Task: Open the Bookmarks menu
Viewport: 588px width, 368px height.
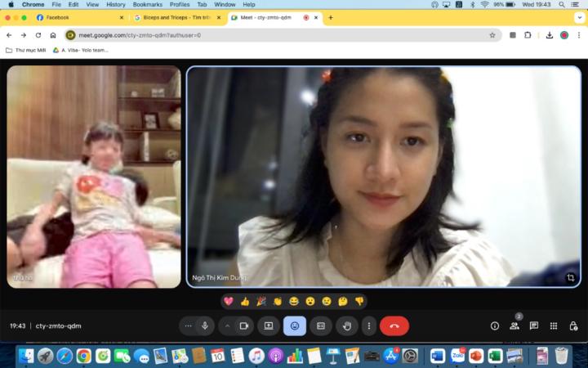Action: point(147,4)
